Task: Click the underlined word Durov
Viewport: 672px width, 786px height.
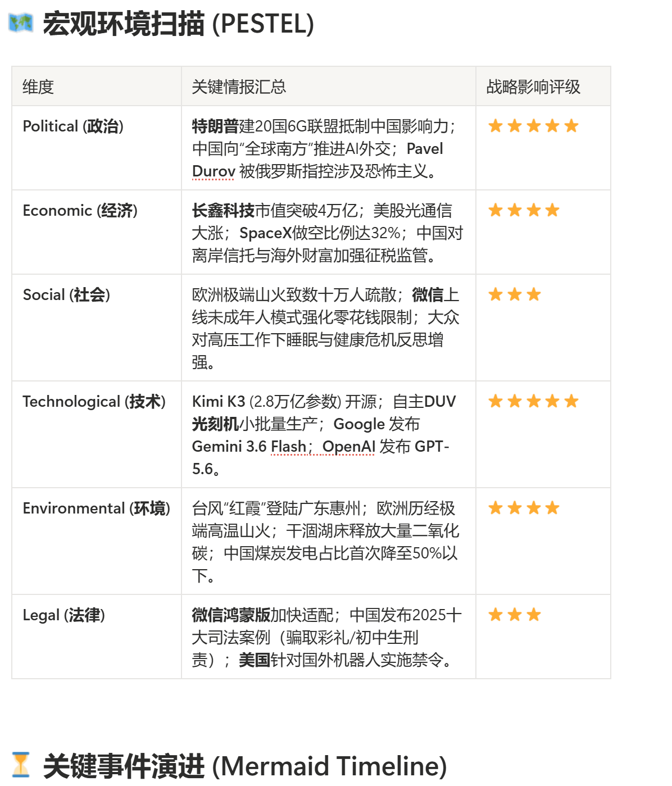Action: [214, 171]
